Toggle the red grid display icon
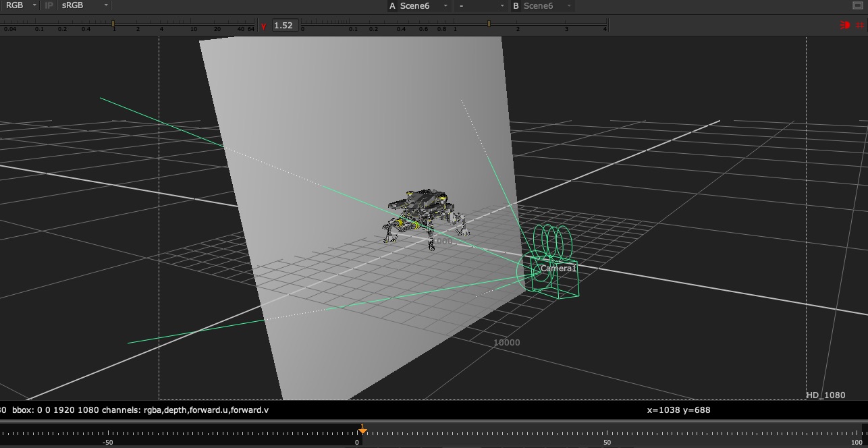868x448 pixels. (x=859, y=25)
